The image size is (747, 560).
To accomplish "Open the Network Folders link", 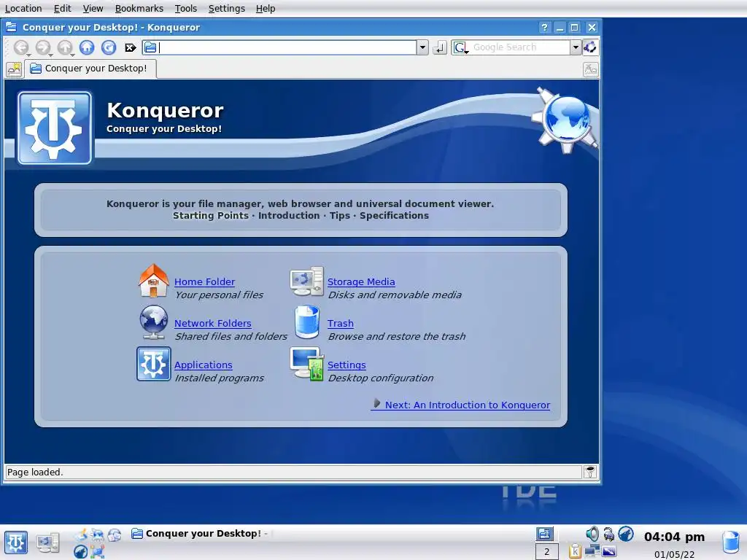I will pos(212,323).
